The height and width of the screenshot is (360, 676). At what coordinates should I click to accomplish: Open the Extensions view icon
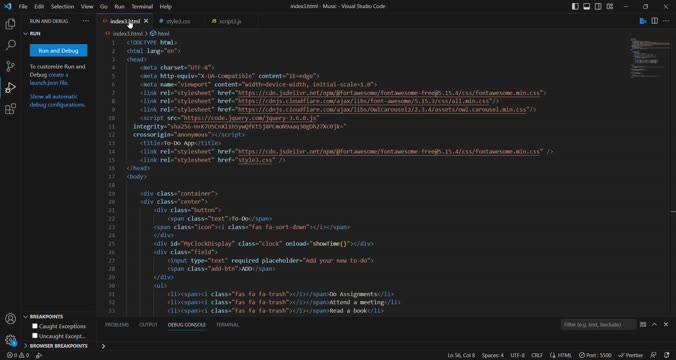(10, 109)
